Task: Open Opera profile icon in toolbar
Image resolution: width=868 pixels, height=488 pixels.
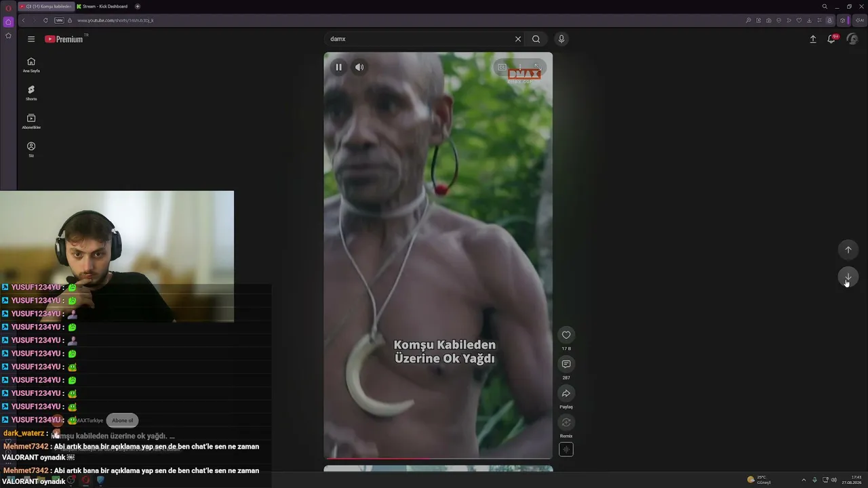Action: click(x=829, y=20)
